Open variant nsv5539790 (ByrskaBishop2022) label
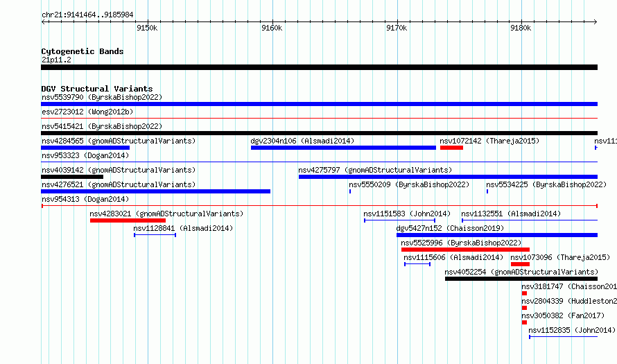 (102, 97)
